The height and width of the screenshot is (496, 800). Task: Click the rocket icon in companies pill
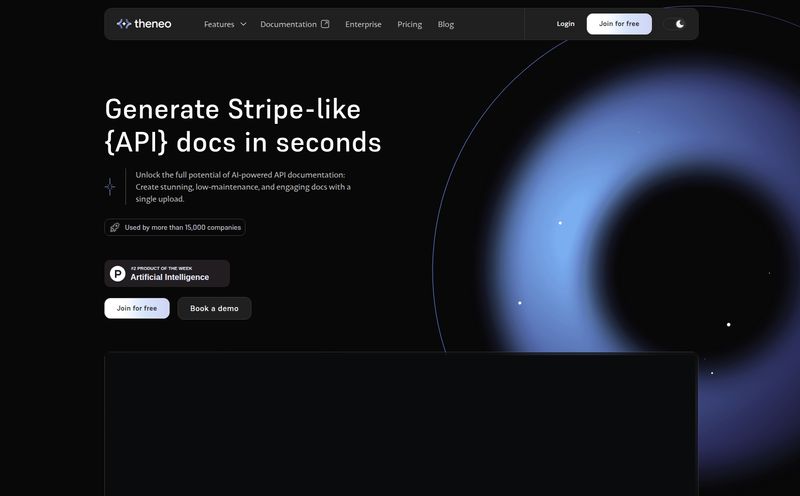115,228
